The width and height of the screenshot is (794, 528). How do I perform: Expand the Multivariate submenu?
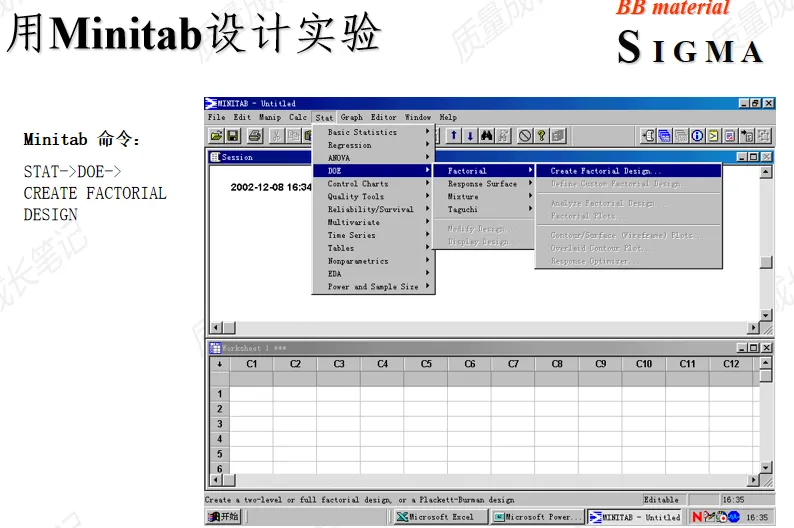pos(373,222)
